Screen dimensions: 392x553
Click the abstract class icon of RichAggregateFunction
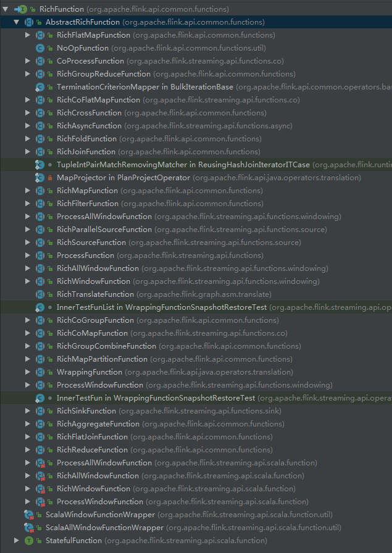[40, 424]
